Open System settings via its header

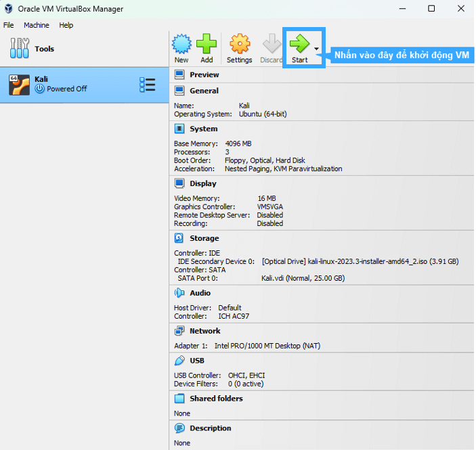[204, 129]
